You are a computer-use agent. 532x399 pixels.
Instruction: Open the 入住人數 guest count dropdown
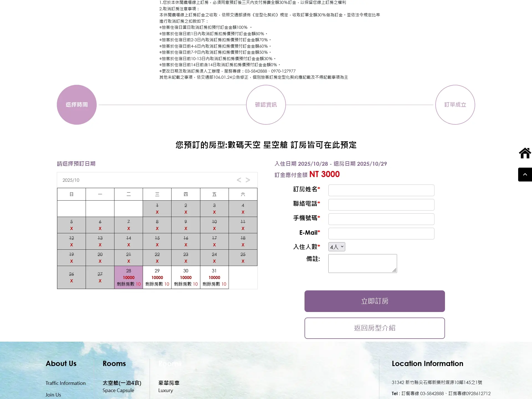pos(337,247)
